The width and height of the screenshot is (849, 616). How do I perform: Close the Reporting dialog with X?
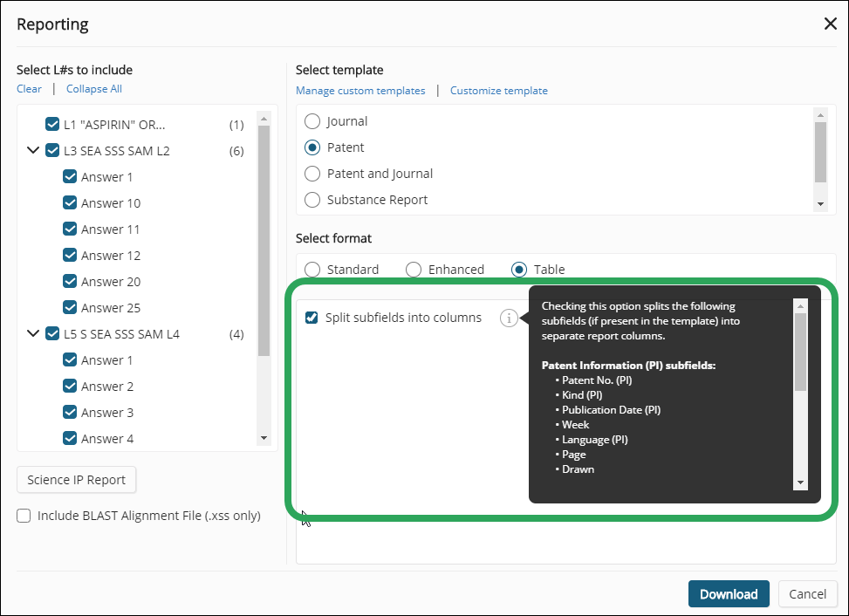click(x=830, y=24)
